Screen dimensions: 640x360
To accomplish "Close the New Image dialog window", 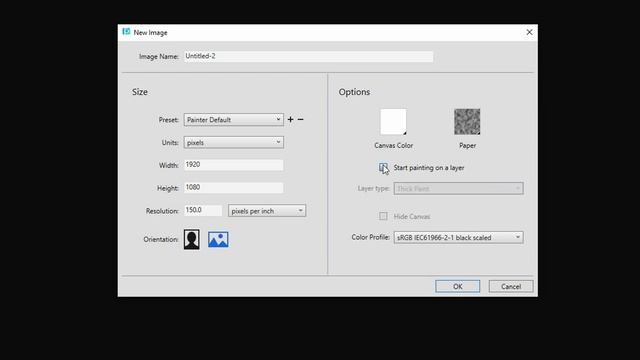I will 529,32.
